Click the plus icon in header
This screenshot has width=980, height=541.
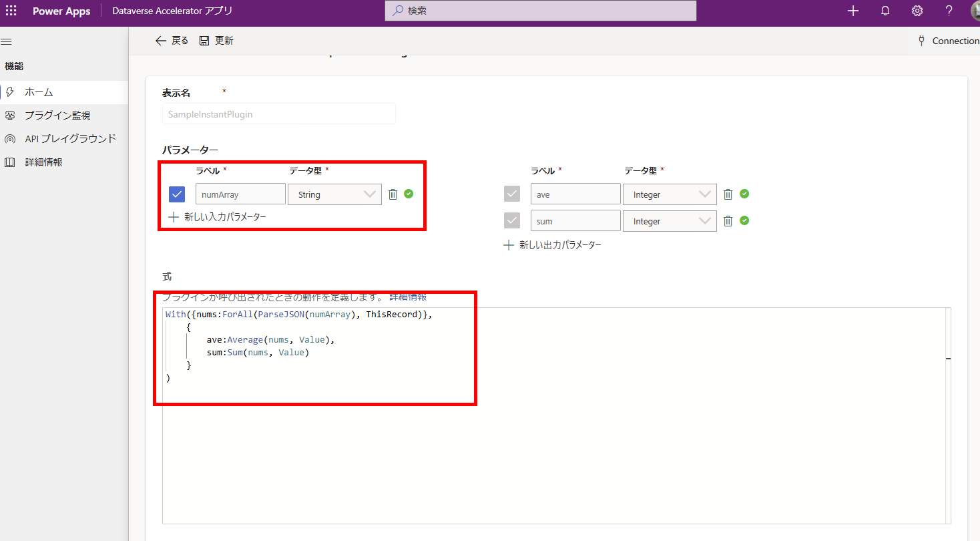point(853,11)
